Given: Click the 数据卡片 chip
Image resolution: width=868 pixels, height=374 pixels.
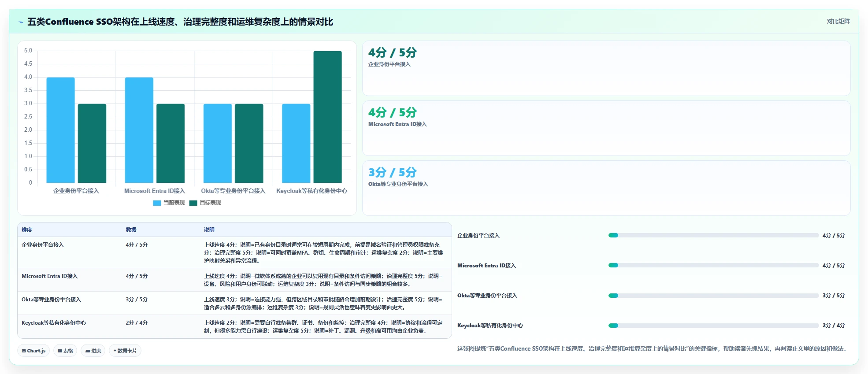Looking at the screenshot, I should 125,351.
